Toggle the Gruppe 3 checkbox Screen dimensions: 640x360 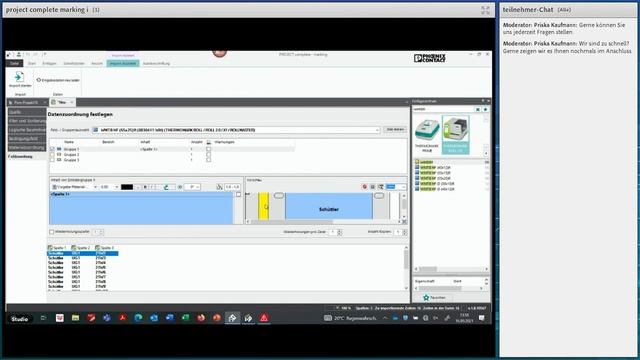click(52, 160)
